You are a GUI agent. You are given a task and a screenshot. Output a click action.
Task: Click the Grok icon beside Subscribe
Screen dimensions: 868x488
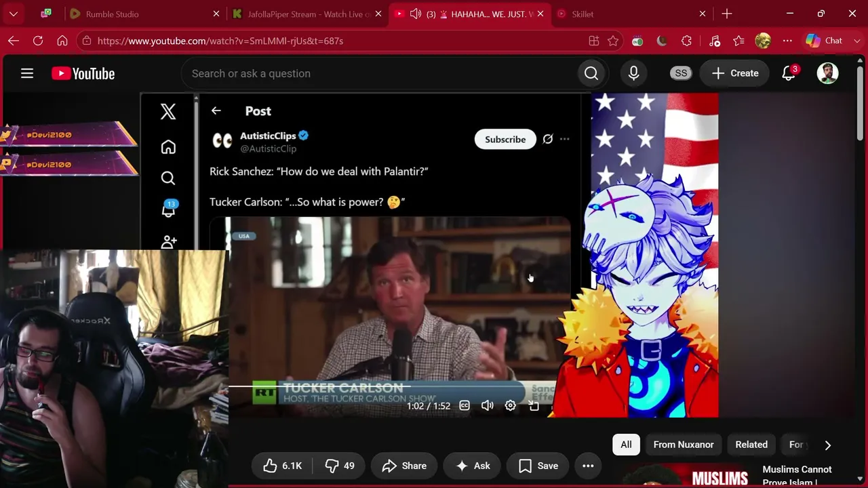coord(548,139)
